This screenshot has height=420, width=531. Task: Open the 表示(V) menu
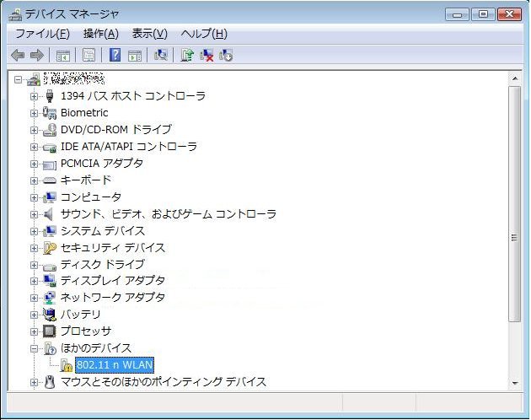pyautogui.click(x=150, y=34)
